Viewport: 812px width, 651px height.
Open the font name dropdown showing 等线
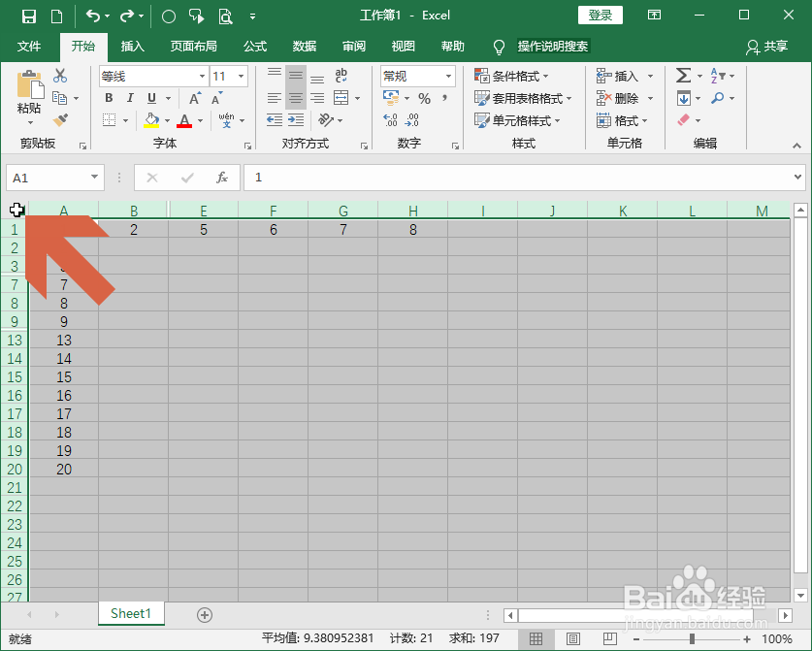click(202, 76)
